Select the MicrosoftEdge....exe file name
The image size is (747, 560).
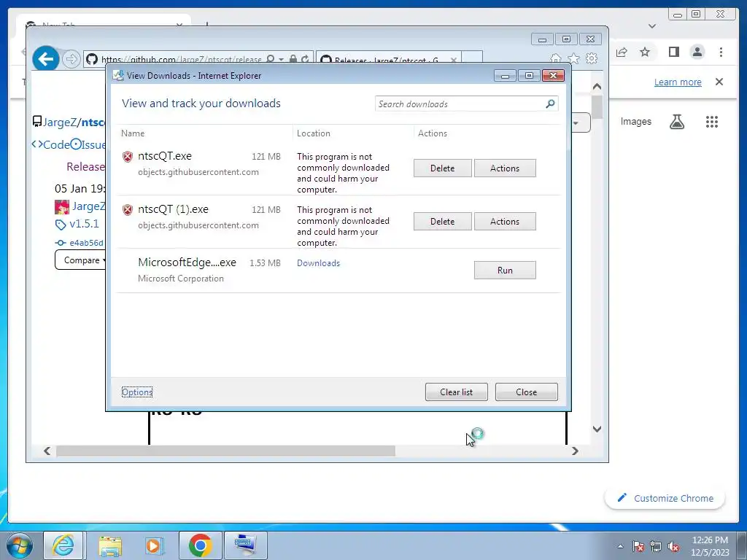point(187,262)
